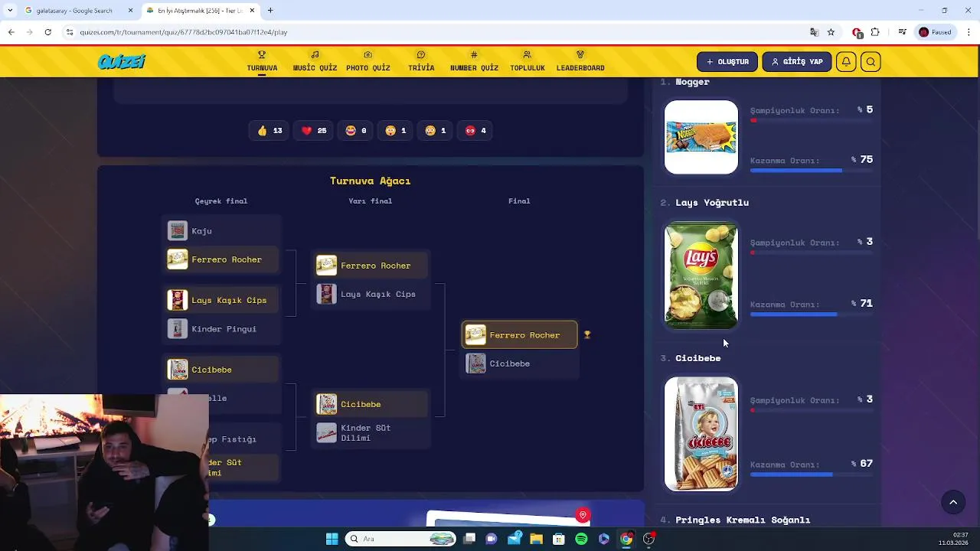
Task: Open the media controls icon in toolbar
Action: [903, 32]
